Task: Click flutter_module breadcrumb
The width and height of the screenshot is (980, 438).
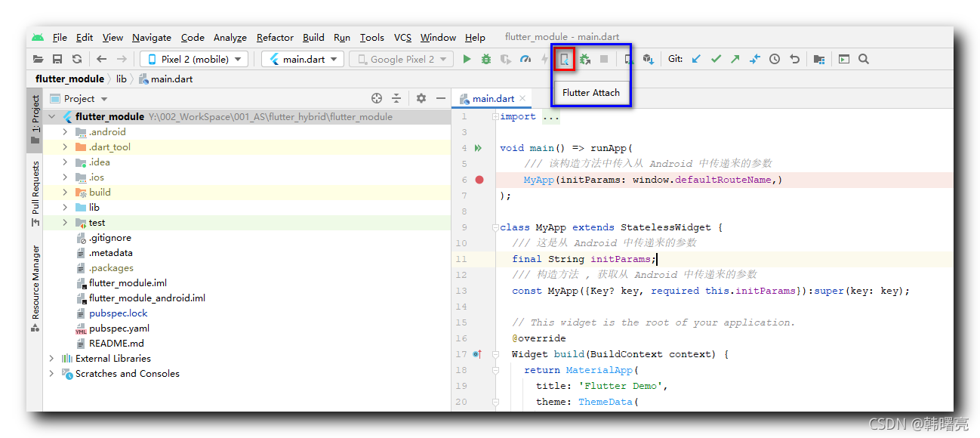Action: click(x=69, y=79)
